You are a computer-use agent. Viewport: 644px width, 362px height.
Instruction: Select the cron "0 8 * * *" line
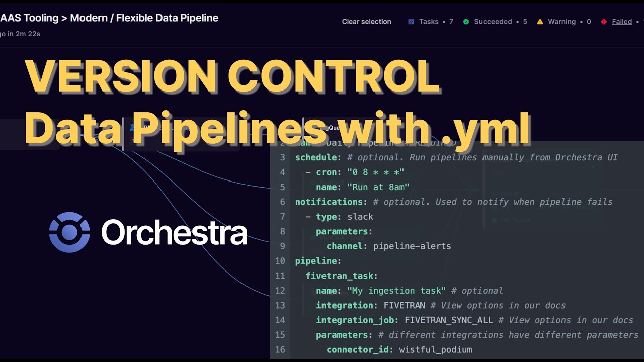coord(355,172)
